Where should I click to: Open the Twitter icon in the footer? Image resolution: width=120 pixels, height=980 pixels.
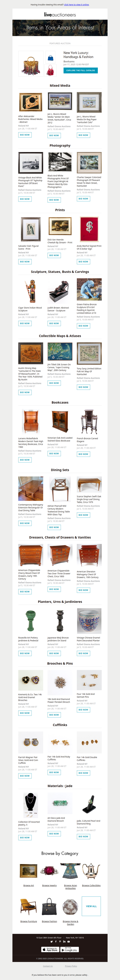(x=52, y=942)
